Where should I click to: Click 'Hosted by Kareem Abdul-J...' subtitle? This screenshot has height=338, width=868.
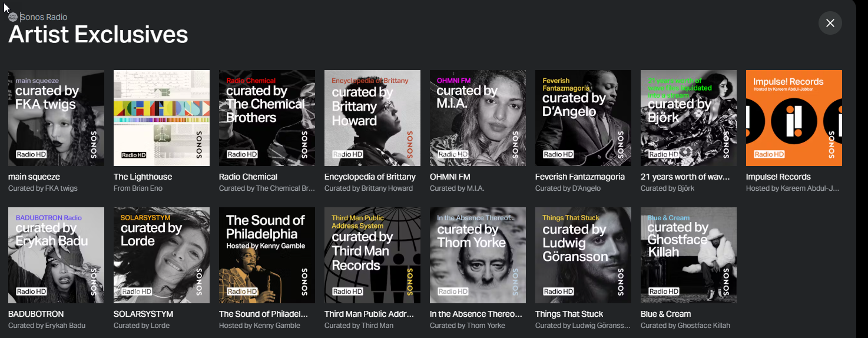(793, 188)
